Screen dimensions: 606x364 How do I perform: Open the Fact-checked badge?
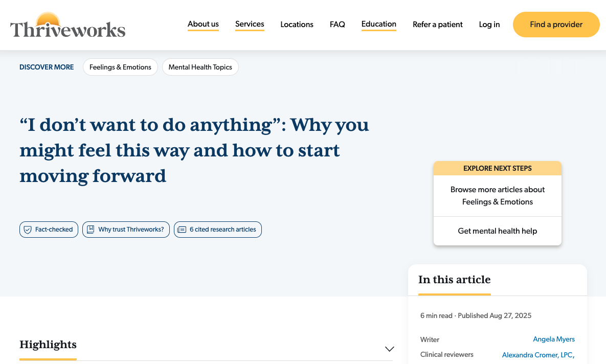[x=49, y=230]
